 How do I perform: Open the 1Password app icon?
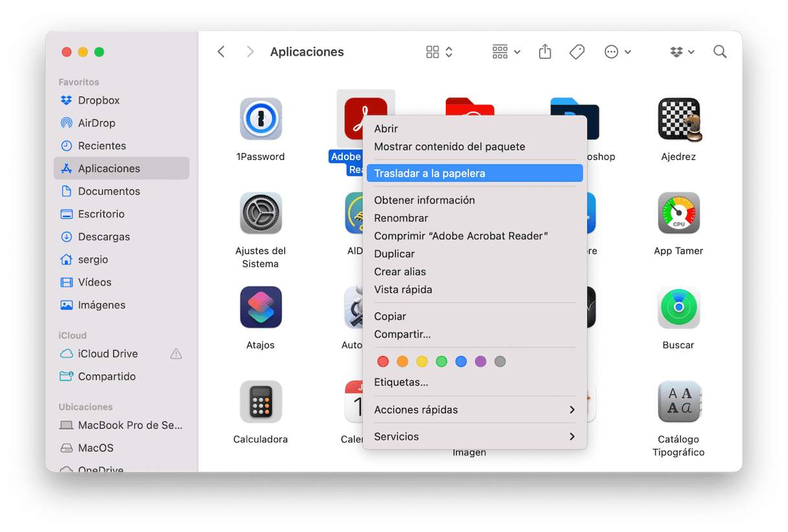261,119
